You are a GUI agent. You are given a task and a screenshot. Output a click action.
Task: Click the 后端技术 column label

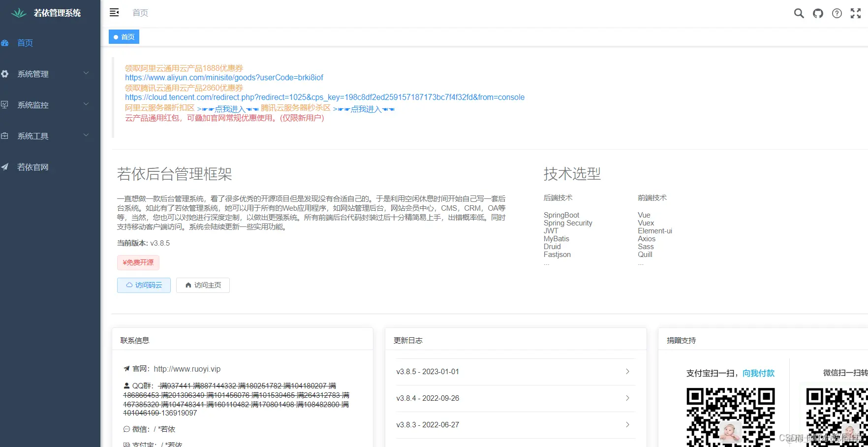(558, 198)
